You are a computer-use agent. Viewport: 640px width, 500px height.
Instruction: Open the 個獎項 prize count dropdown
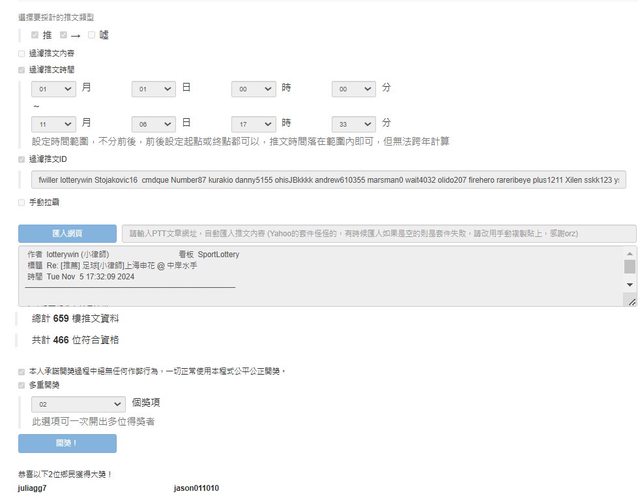click(x=76, y=404)
